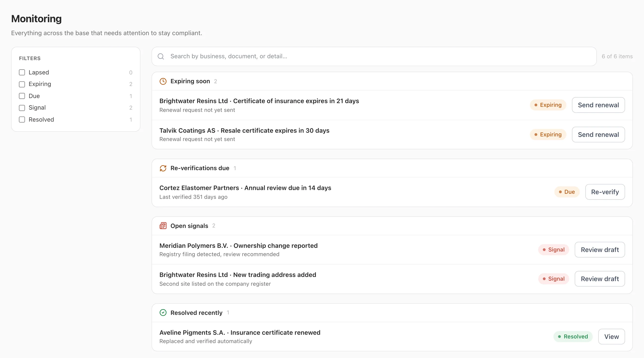Click "Last verified 351 days ago" detail
This screenshot has width=644, height=358.
193,197
